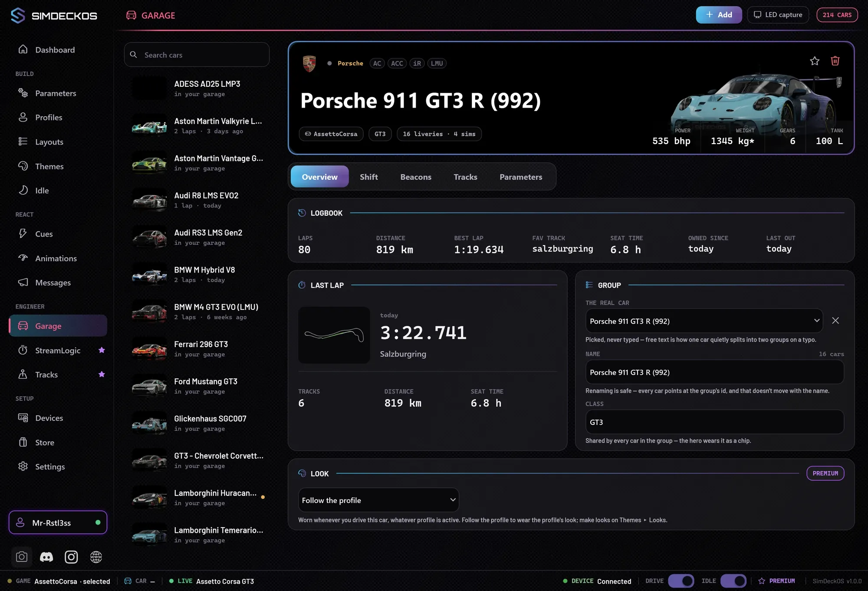Screen dimensions: 868x591
Task: Click the 214 CARS badge
Action: [837, 15]
